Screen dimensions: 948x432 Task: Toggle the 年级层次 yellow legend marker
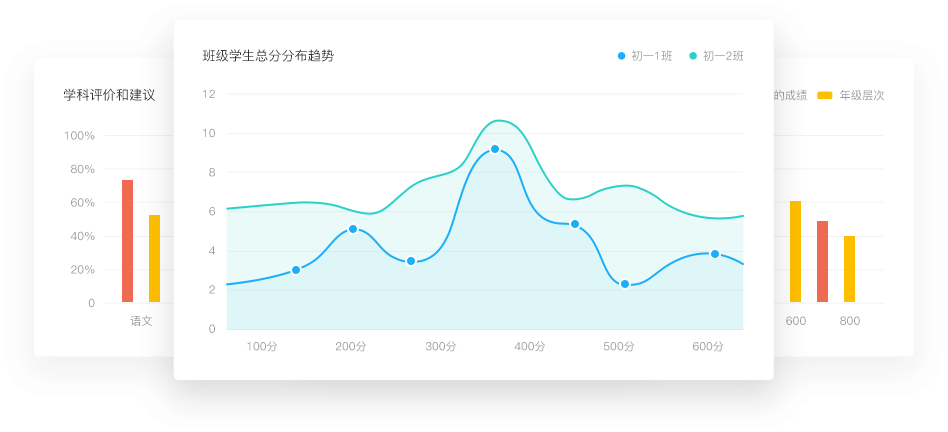pyautogui.click(x=825, y=96)
